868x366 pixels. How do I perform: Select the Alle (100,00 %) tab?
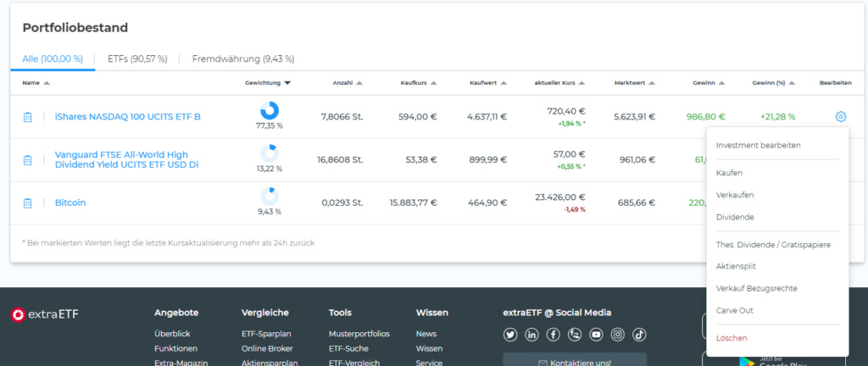pos(53,58)
